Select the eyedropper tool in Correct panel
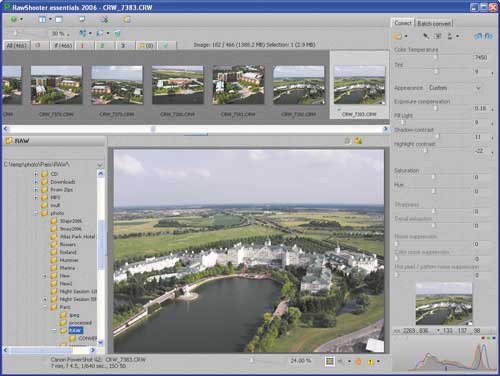500x376 pixels. coord(426,36)
